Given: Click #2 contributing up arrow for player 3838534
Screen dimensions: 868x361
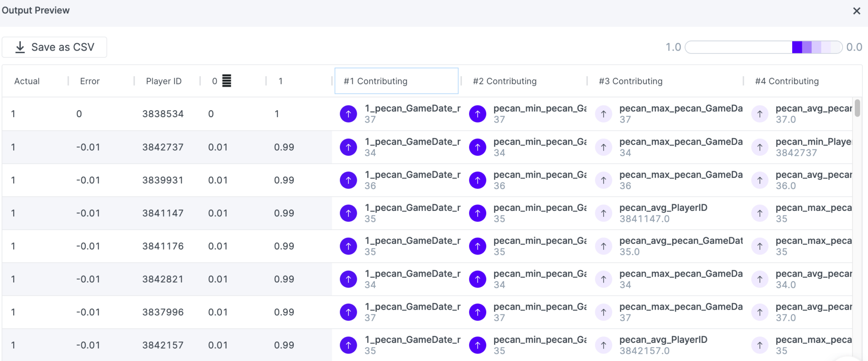Looking at the screenshot, I should 478,114.
